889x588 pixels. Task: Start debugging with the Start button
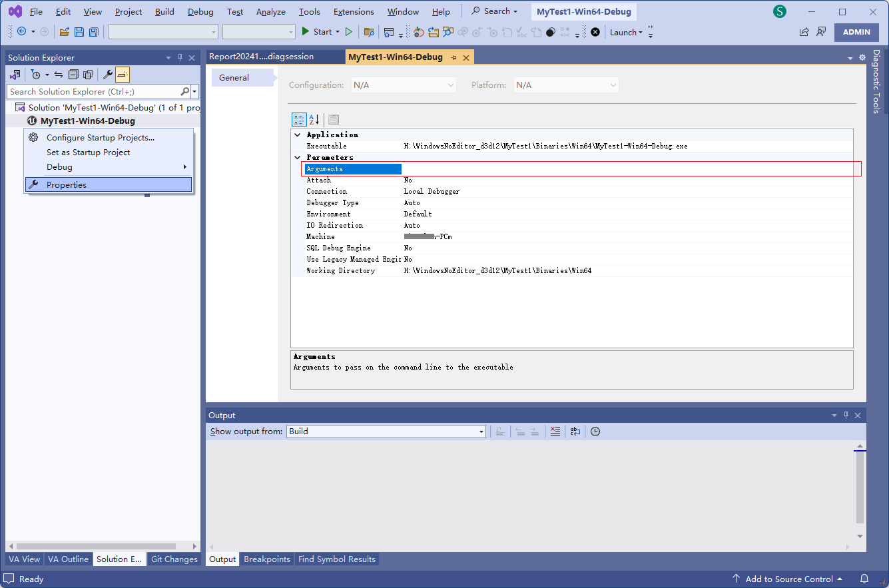(x=316, y=31)
